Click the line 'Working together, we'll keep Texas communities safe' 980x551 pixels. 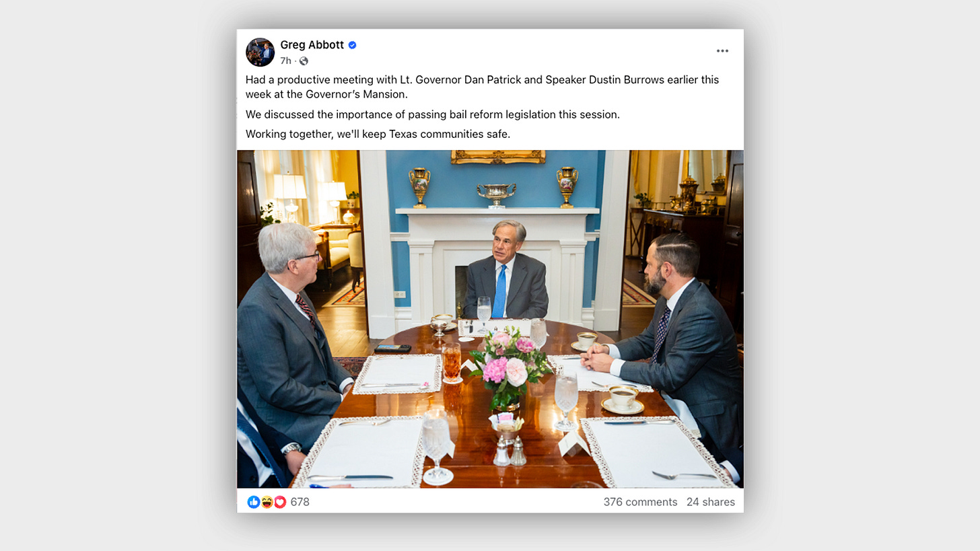click(x=378, y=134)
